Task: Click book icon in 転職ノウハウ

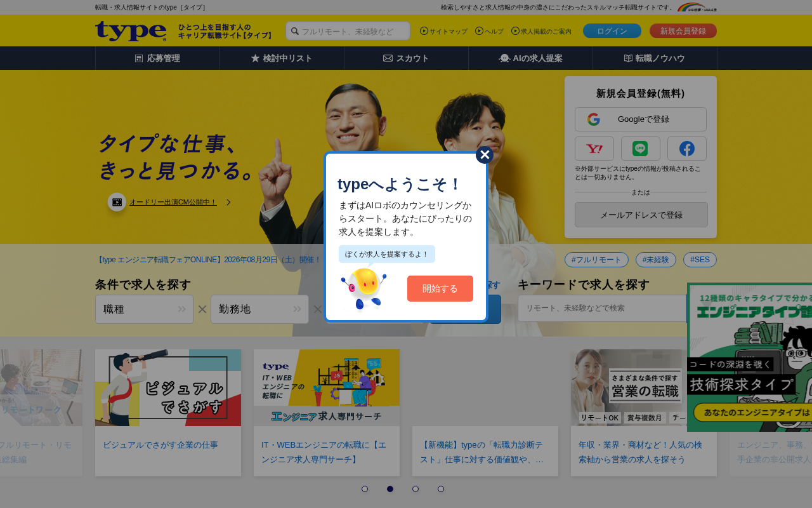Action: [x=628, y=58]
